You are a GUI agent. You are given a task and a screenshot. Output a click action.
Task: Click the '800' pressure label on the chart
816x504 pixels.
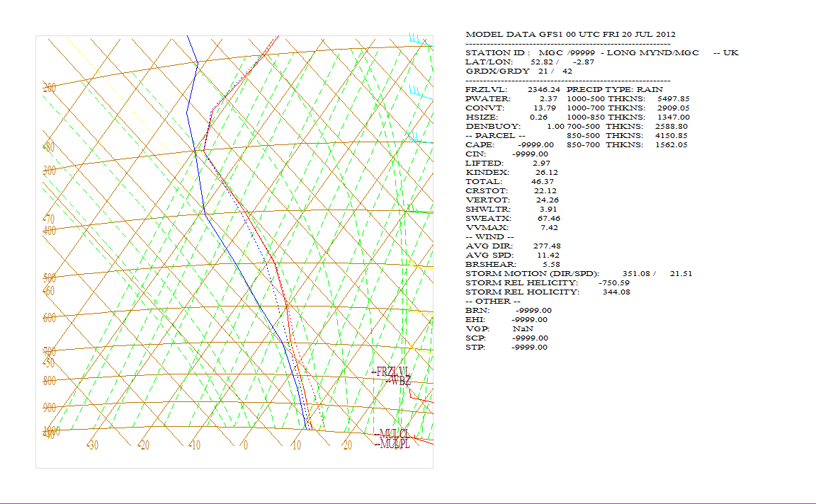click(50, 382)
